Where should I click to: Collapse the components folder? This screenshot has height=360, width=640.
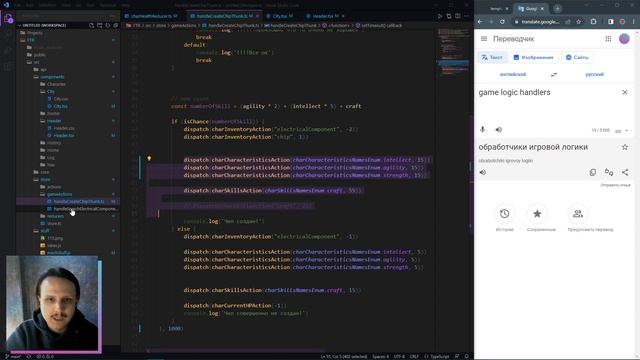coord(52,77)
